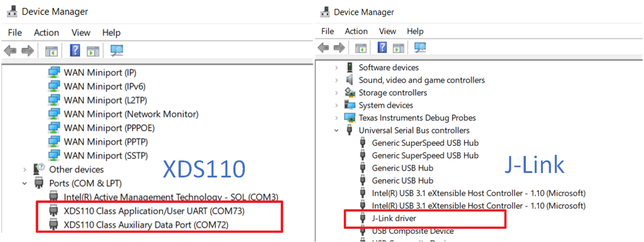Select XDS110 Class Auxiliary Data Port (COM72)
Viewport: 644px width, 242px height.
point(146,225)
